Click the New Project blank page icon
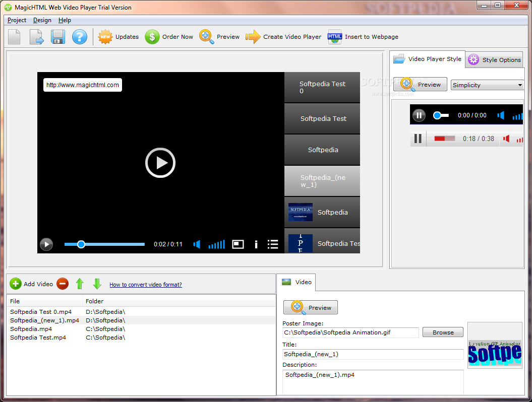Image resolution: width=532 pixels, height=402 pixels. click(14, 37)
